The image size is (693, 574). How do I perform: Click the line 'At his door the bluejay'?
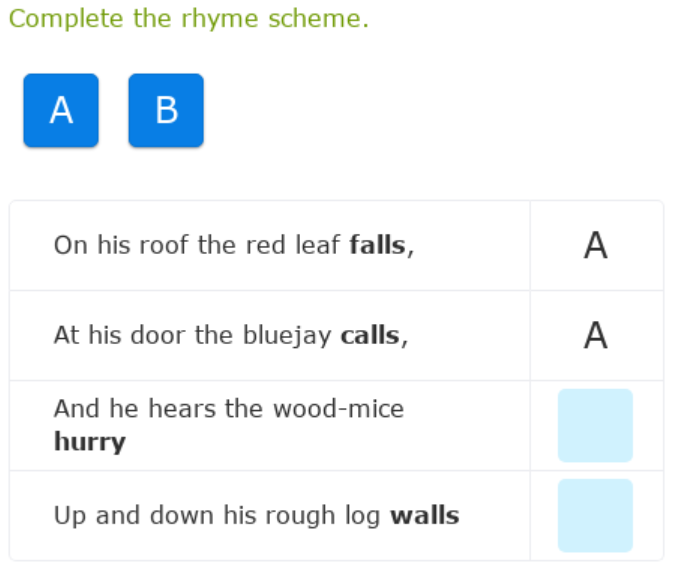pyautogui.click(x=192, y=335)
